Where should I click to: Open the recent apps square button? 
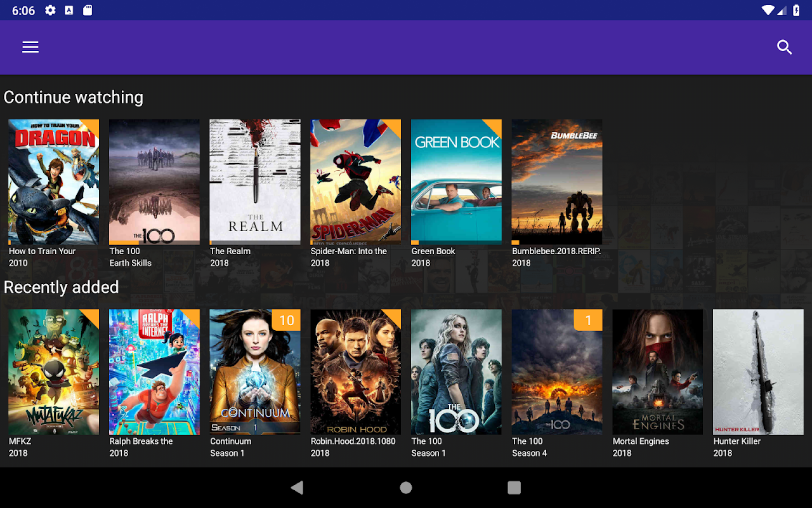514,488
